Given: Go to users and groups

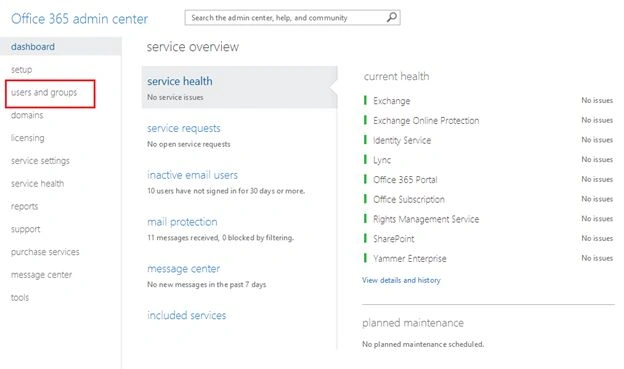Looking at the screenshot, I should pos(44,93).
